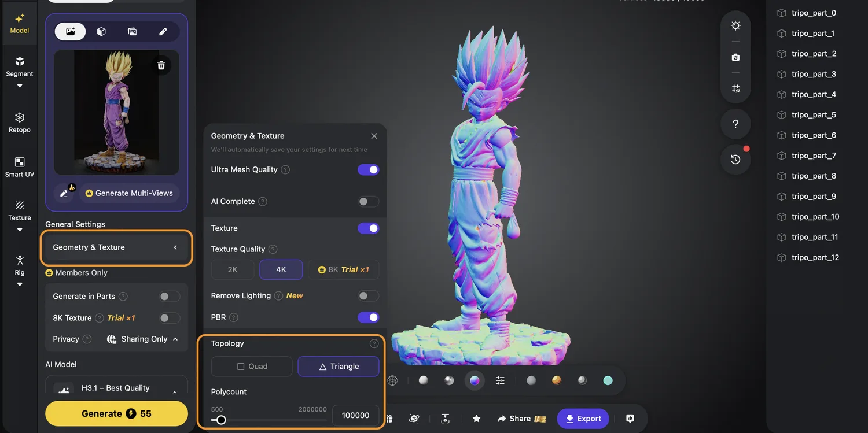Open the help question mark button

pyautogui.click(x=735, y=124)
